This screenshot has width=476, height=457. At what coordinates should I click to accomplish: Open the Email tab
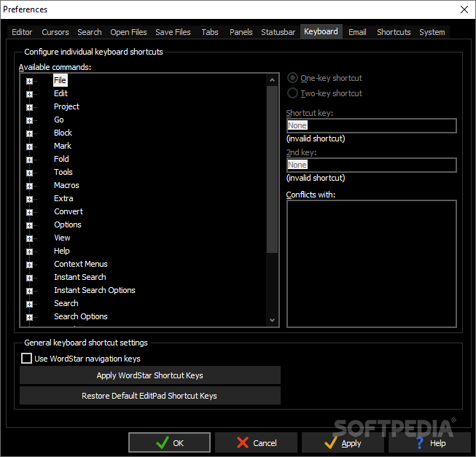pos(357,32)
